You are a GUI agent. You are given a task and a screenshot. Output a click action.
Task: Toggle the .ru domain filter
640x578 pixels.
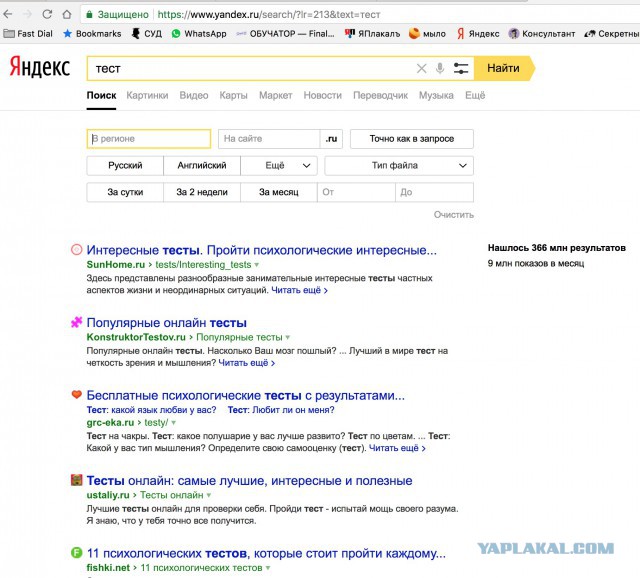click(x=331, y=139)
